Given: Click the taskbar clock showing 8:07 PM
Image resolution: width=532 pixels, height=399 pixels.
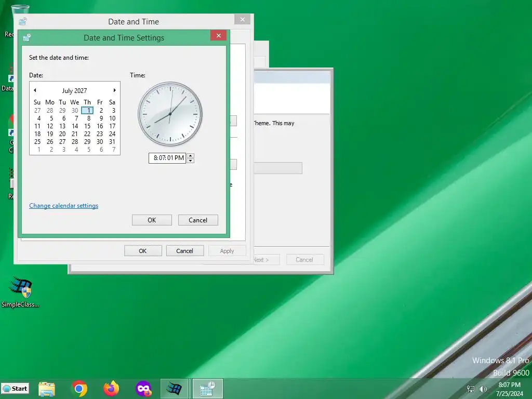Looking at the screenshot, I should pos(509,389).
